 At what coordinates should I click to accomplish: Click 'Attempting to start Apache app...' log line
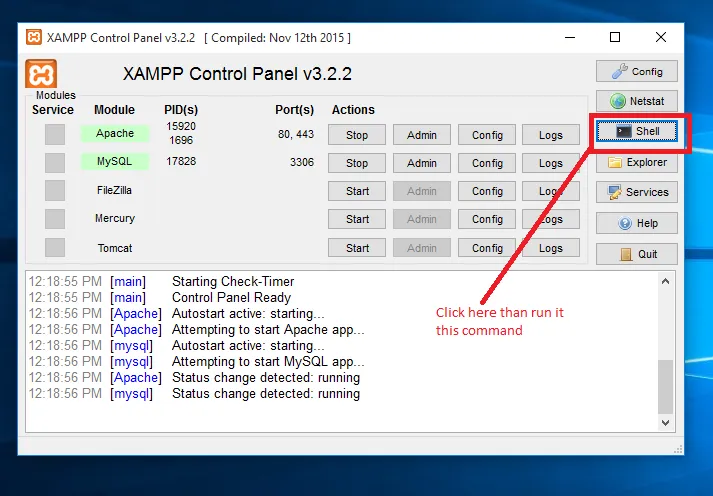(x=268, y=330)
